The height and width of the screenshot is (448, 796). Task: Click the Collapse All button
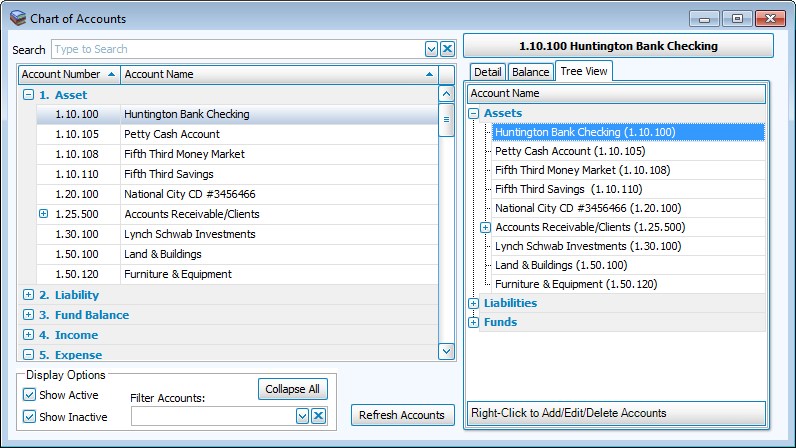pos(293,389)
